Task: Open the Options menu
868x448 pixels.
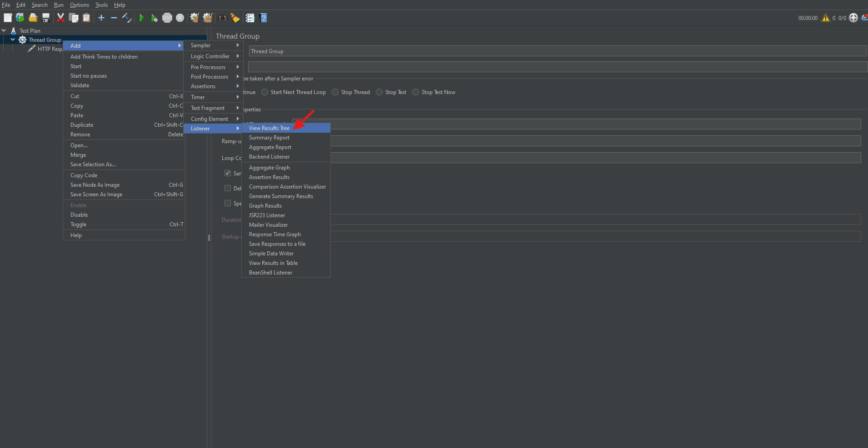Action: [x=79, y=5]
